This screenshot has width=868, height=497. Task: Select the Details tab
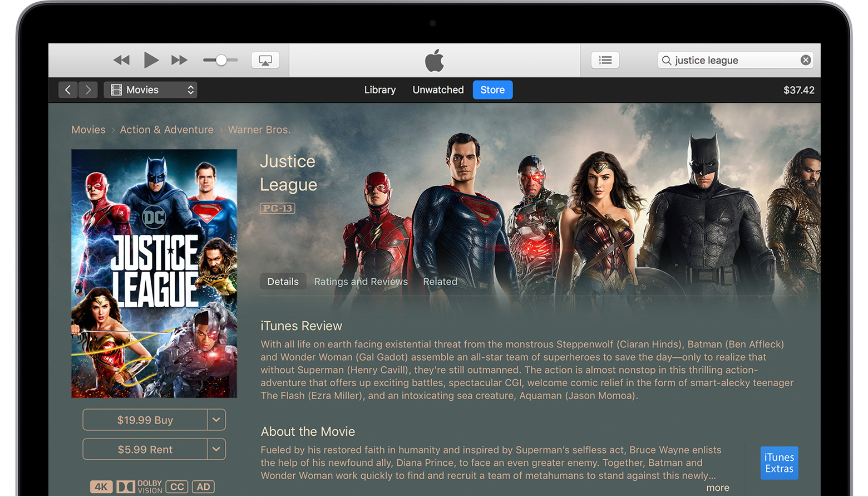pyautogui.click(x=283, y=282)
